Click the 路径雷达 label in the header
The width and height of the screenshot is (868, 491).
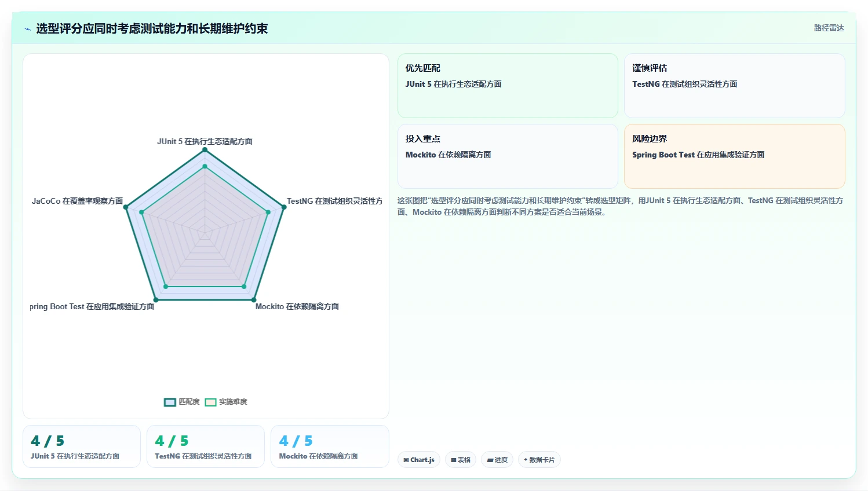tap(829, 28)
